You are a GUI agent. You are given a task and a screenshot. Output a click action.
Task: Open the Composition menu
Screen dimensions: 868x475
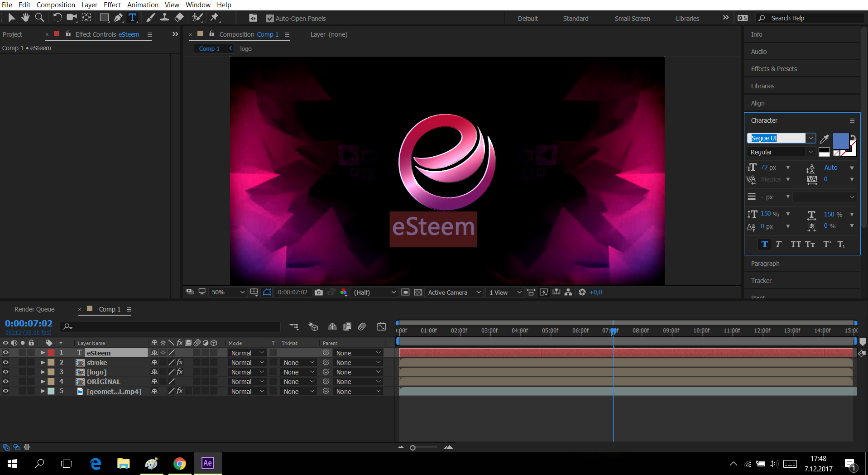56,5
